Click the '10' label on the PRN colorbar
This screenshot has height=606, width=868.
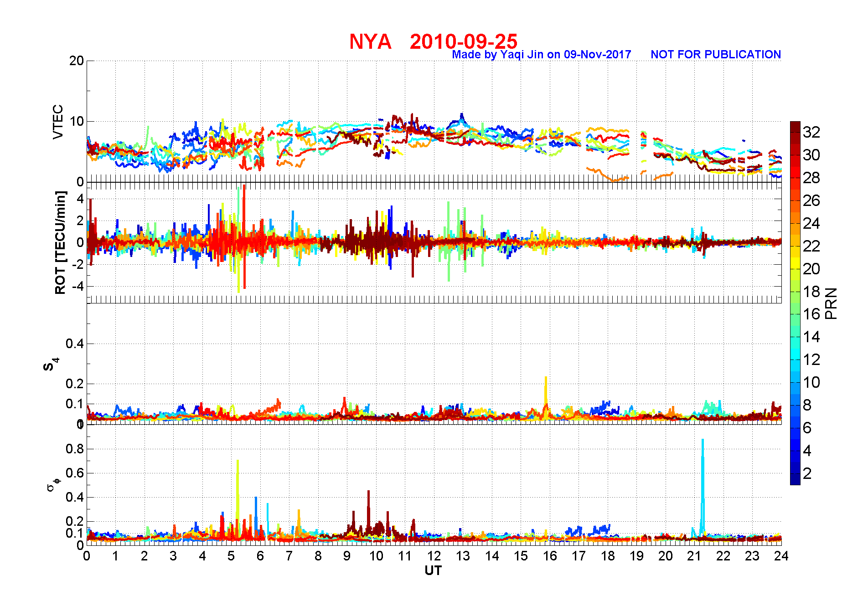(811, 382)
